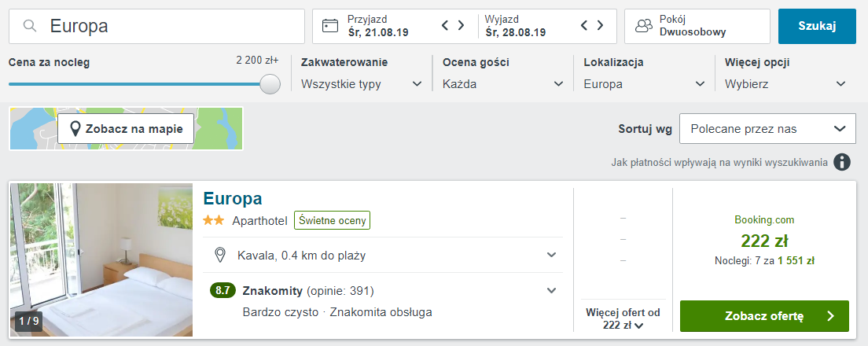Click payment info icon
Image resolution: width=868 pixels, height=346 pixels.
click(x=842, y=162)
